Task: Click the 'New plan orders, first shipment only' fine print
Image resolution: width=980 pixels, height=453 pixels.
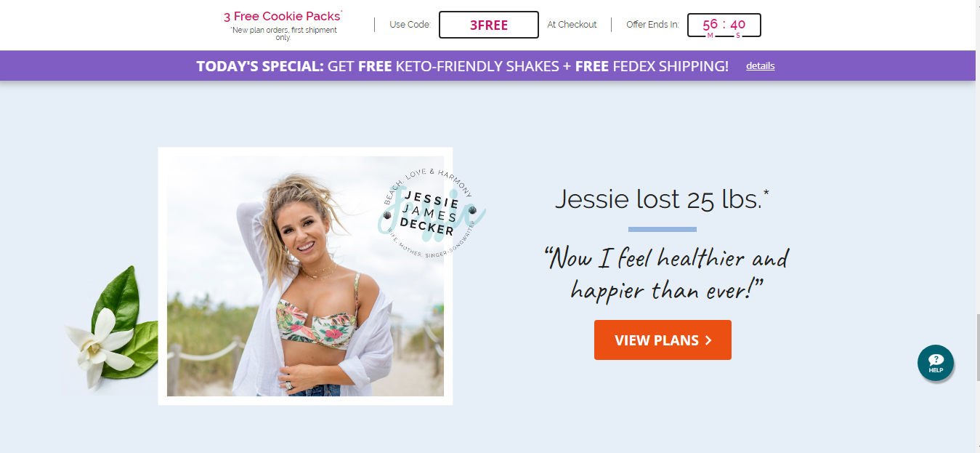Action: [x=283, y=33]
